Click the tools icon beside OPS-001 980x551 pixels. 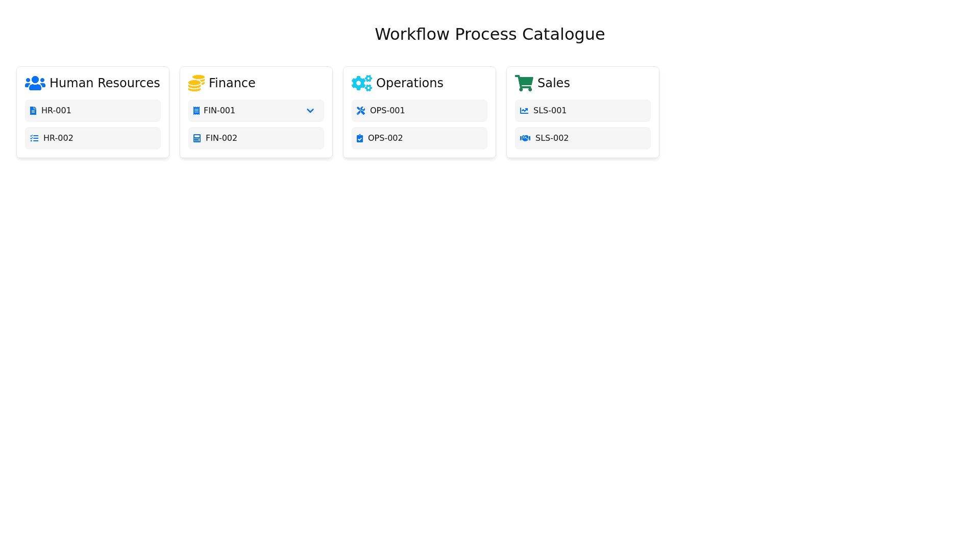361,111
